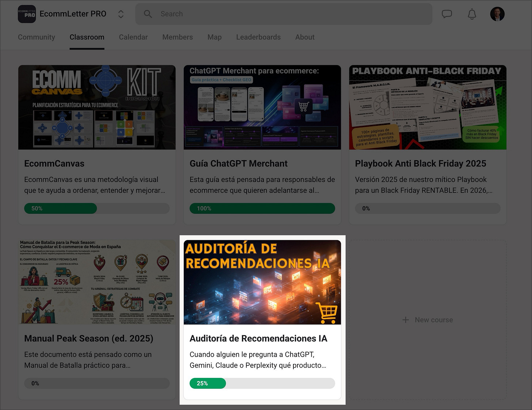Click the EcommLetter PRO logo icon
This screenshot has height=410, width=532.
pos(27,14)
